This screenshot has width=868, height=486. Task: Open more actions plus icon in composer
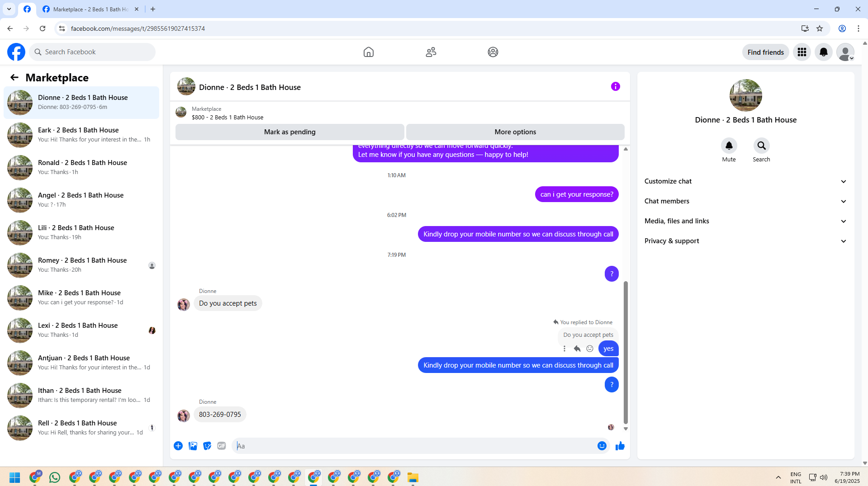pyautogui.click(x=178, y=446)
